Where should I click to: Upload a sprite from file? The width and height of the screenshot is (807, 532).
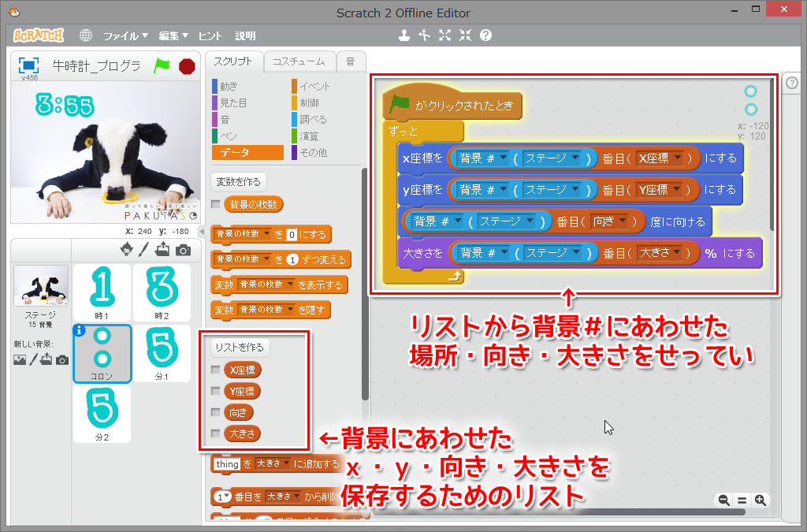point(162,250)
